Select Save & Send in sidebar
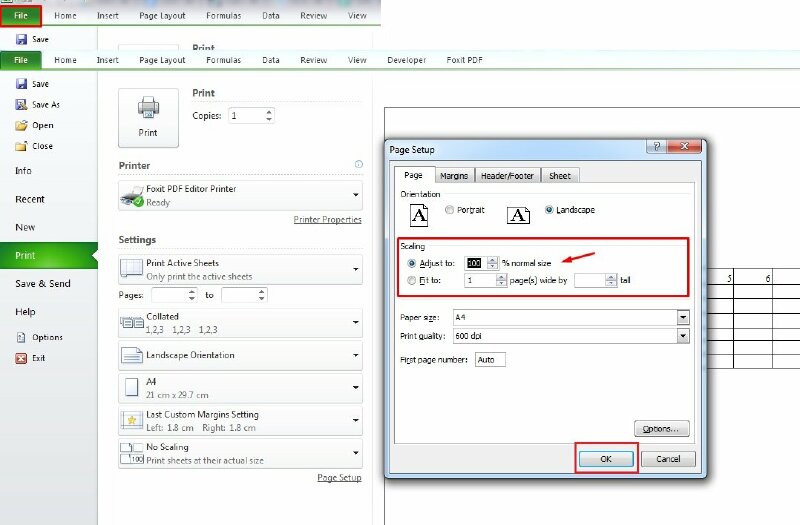 click(43, 284)
